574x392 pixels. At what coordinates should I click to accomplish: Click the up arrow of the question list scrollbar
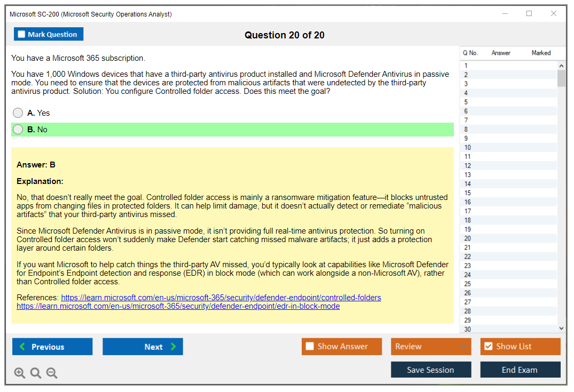click(561, 65)
